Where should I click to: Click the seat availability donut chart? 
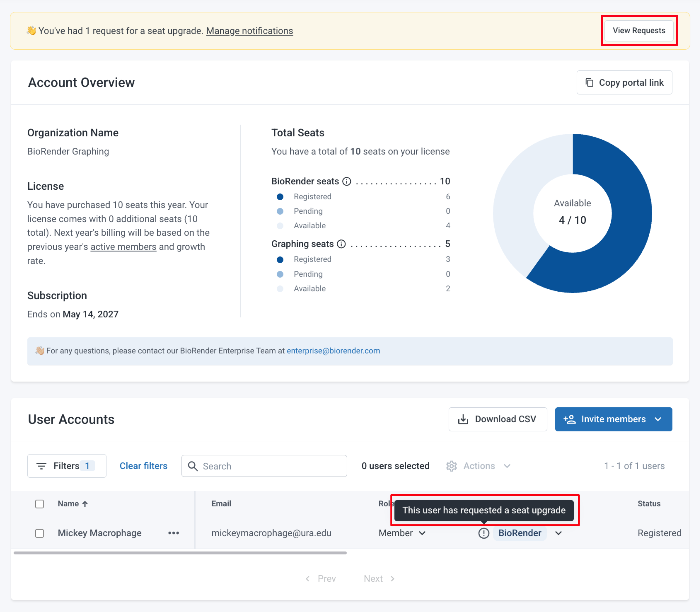pos(572,213)
